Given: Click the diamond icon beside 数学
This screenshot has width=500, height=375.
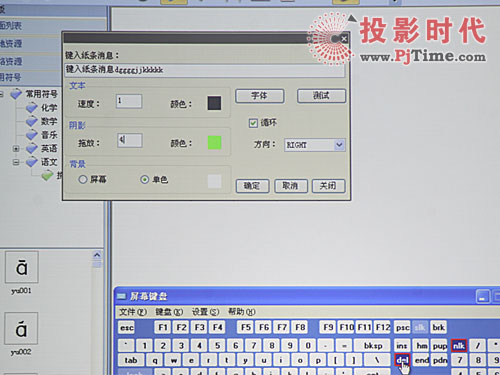Looking at the screenshot, I should tap(32, 121).
